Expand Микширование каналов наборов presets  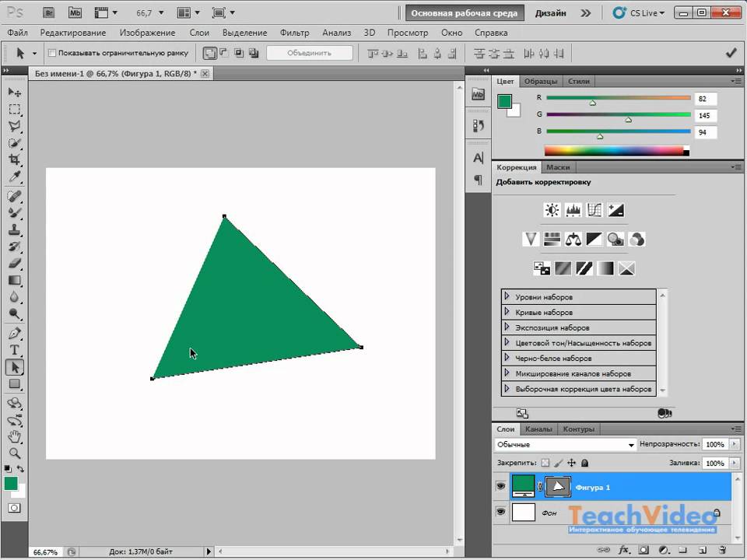point(507,373)
